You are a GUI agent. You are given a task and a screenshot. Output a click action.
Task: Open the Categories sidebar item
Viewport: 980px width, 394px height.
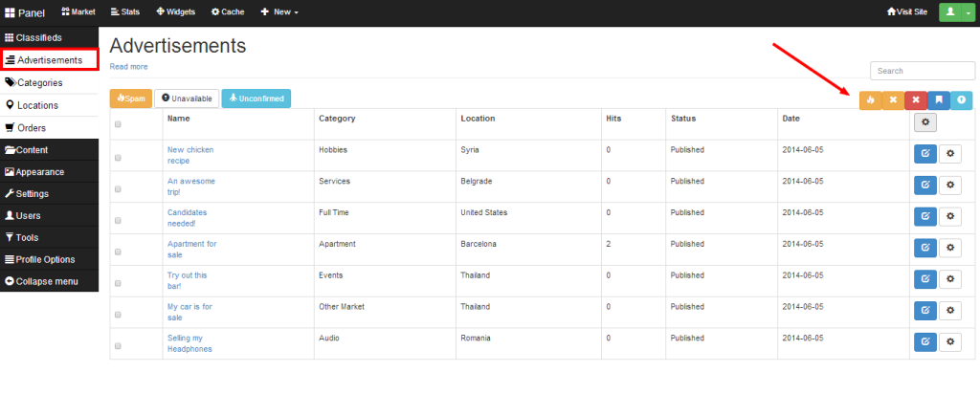tap(50, 82)
